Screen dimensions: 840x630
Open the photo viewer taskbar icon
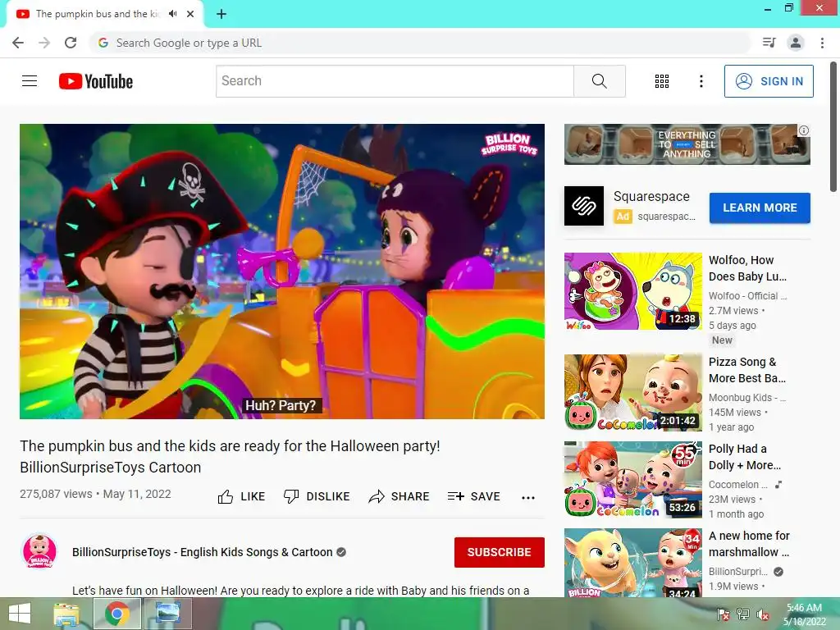pyautogui.click(x=167, y=614)
